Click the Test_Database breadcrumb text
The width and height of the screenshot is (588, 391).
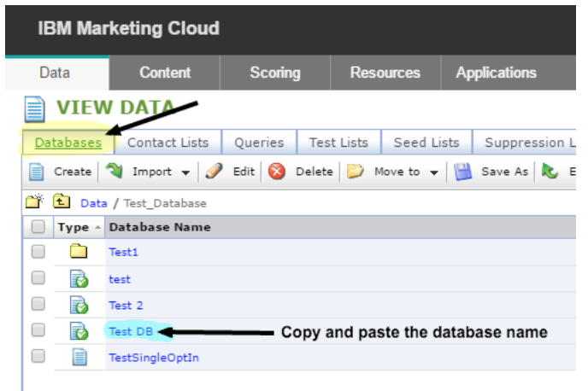[165, 203]
